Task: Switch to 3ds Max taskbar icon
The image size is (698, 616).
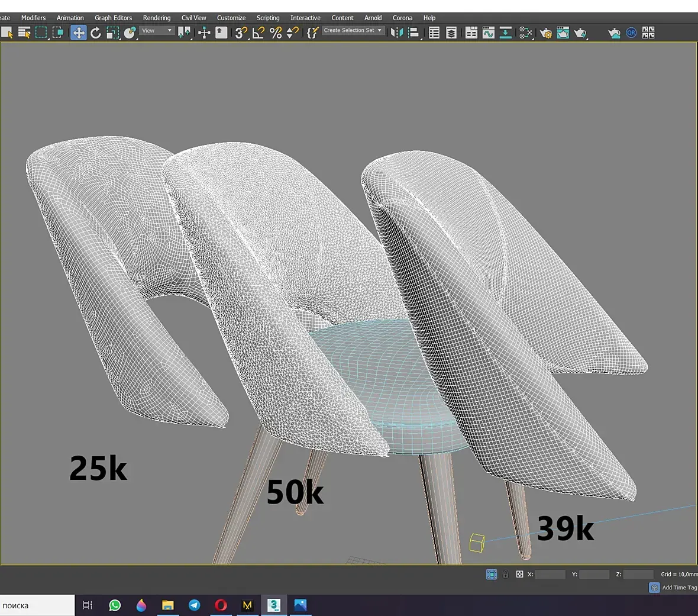Action: [x=274, y=605]
